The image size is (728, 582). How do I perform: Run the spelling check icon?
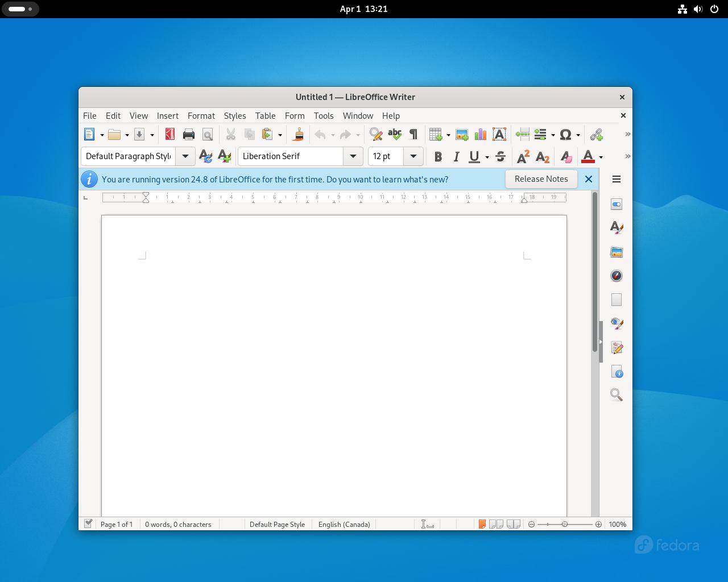click(395, 135)
